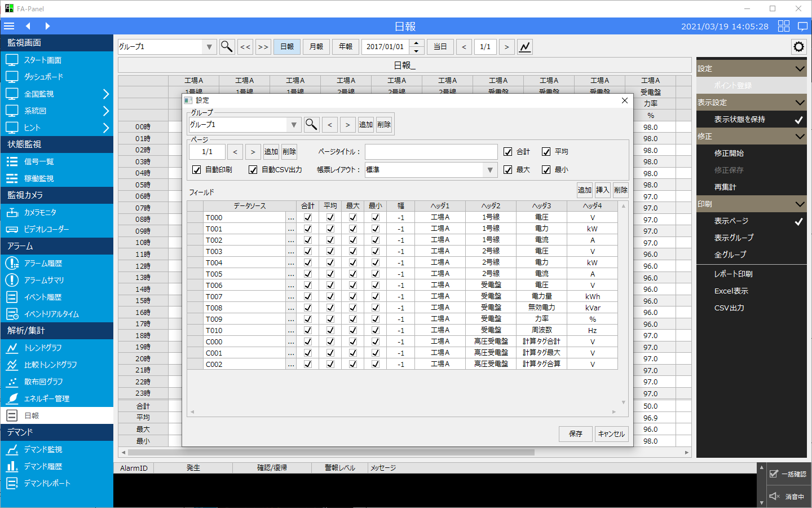812x508 pixels.
Task: Open カメラモニタ in the sidebar
Action: click(x=56, y=212)
